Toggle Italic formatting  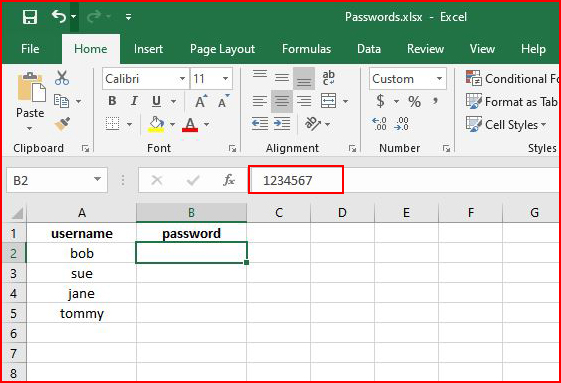(134, 101)
